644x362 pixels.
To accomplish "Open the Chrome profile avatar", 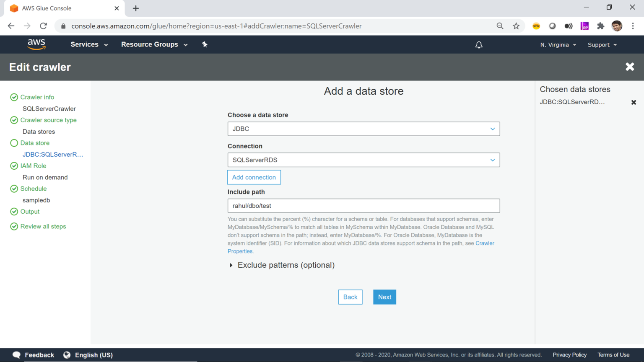I will point(617,26).
